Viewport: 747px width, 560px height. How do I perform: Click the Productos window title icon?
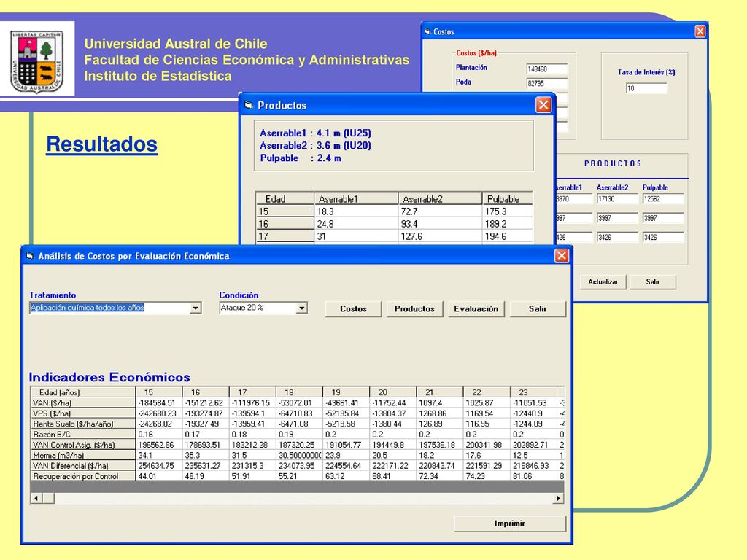click(x=248, y=105)
